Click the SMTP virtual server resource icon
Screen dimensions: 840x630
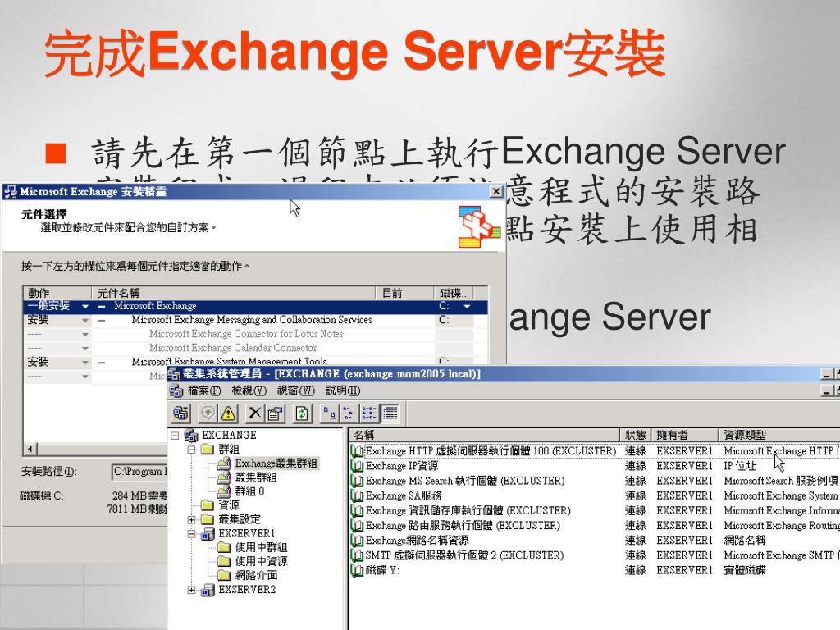pyautogui.click(x=357, y=555)
